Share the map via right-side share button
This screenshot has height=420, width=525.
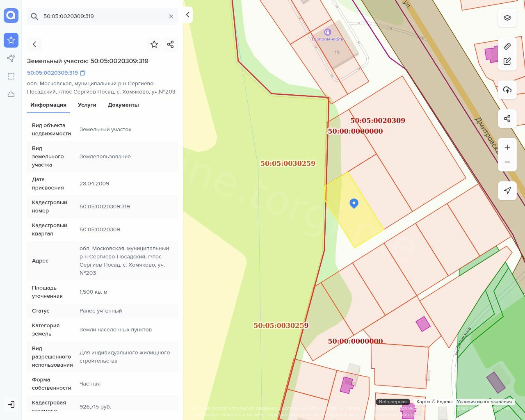(x=507, y=119)
